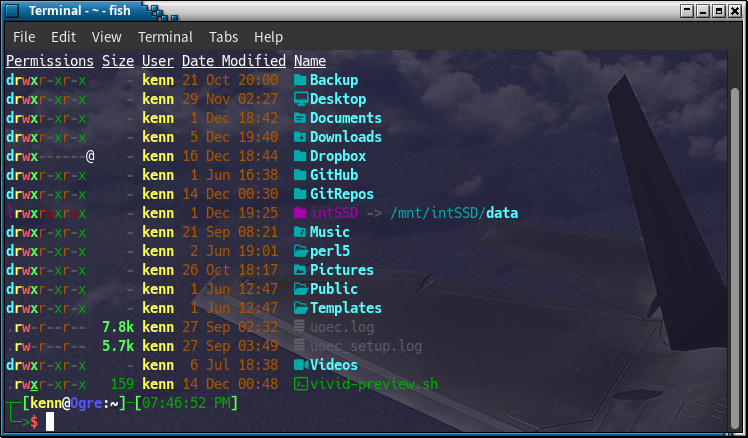Click the Permissions column header
The width and height of the screenshot is (748, 438).
[x=50, y=61]
